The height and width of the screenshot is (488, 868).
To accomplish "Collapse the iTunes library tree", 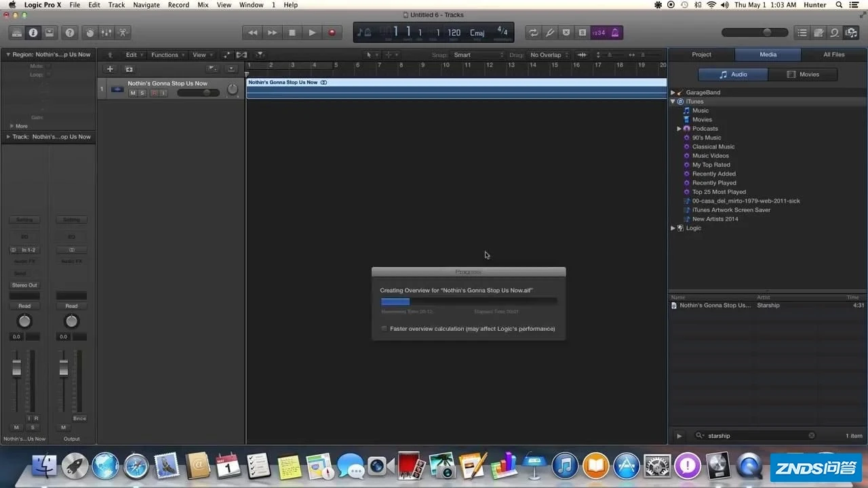I will pyautogui.click(x=673, y=102).
